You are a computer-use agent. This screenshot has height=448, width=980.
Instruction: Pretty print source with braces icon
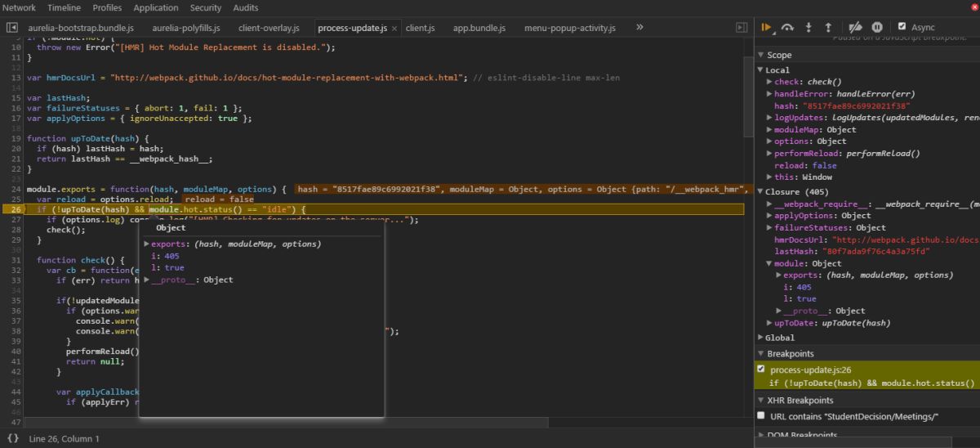click(13, 439)
